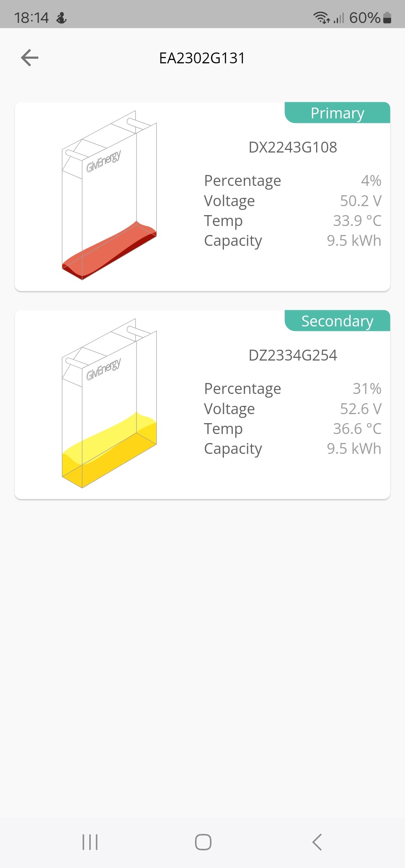Select serial number DZ2334G254

click(293, 355)
